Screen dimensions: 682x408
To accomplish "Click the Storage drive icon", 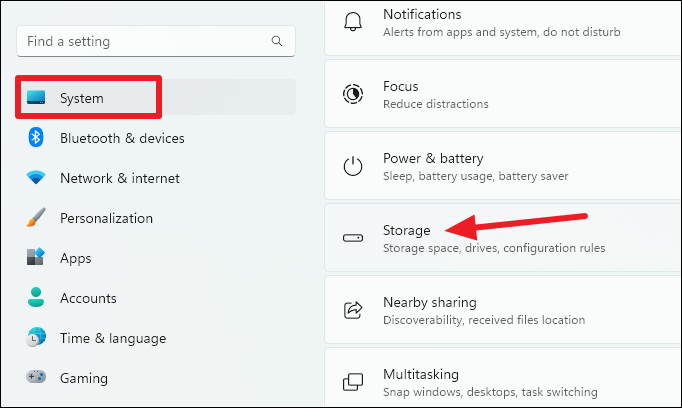I will coord(353,238).
